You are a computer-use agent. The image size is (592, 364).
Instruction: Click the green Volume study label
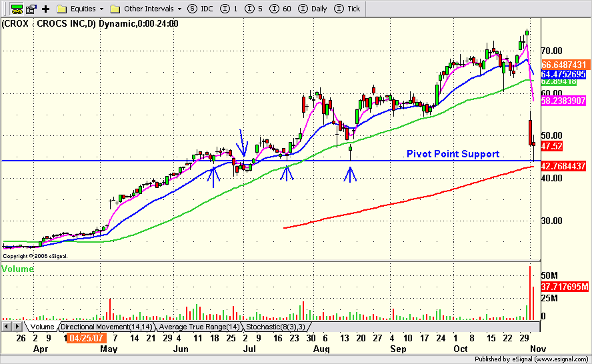pos(17,269)
